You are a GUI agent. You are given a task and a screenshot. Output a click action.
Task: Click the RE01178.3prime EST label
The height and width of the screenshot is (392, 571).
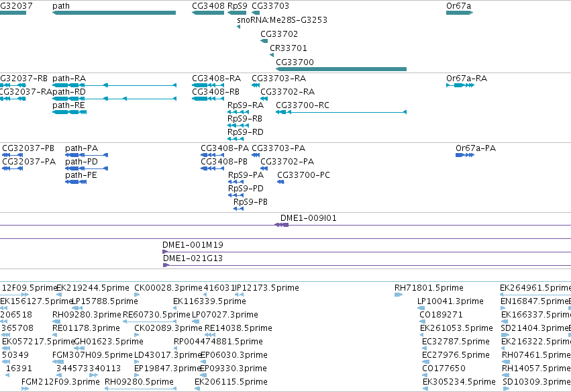pos(86,328)
